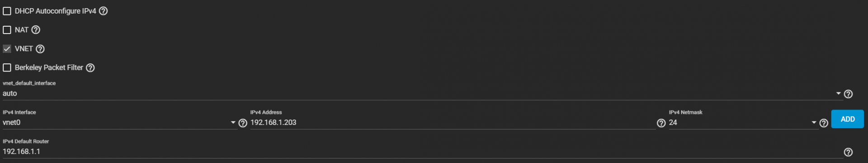868x163 pixels.
Task: Expand the vnet_default_interface dropdown arrow
Action: click(839, 94)
